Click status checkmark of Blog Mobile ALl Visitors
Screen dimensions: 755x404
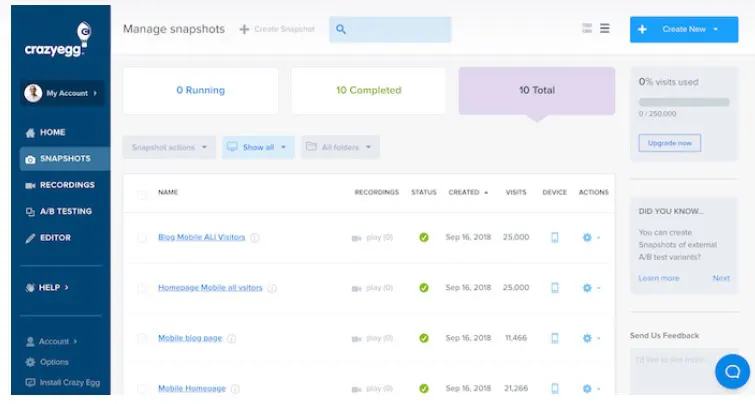coord(424,237)
